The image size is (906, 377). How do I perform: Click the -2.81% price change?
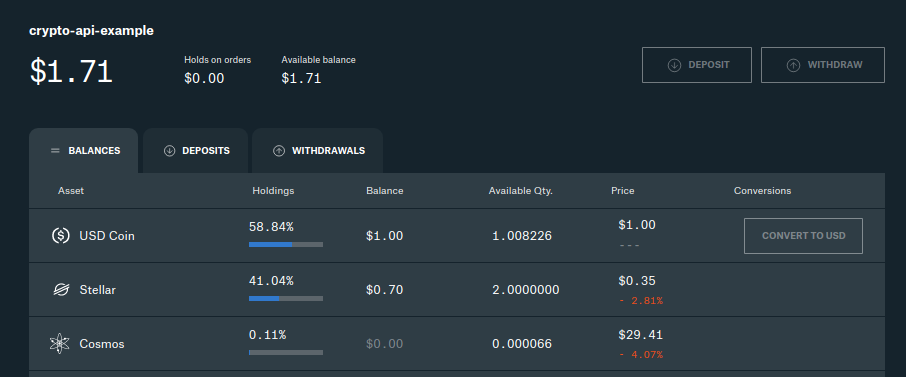click(x=641, y=301)
